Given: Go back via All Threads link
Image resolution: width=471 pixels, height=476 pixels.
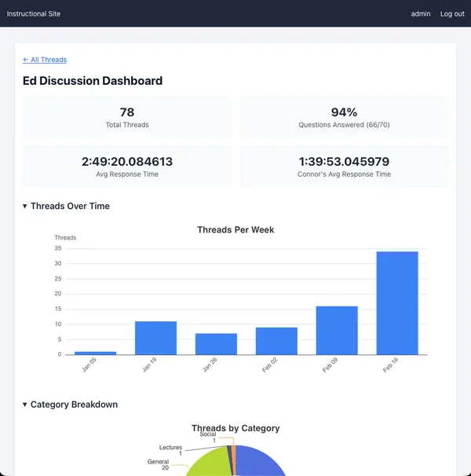Looking at the screenshot, I should [x=45, y=60].
